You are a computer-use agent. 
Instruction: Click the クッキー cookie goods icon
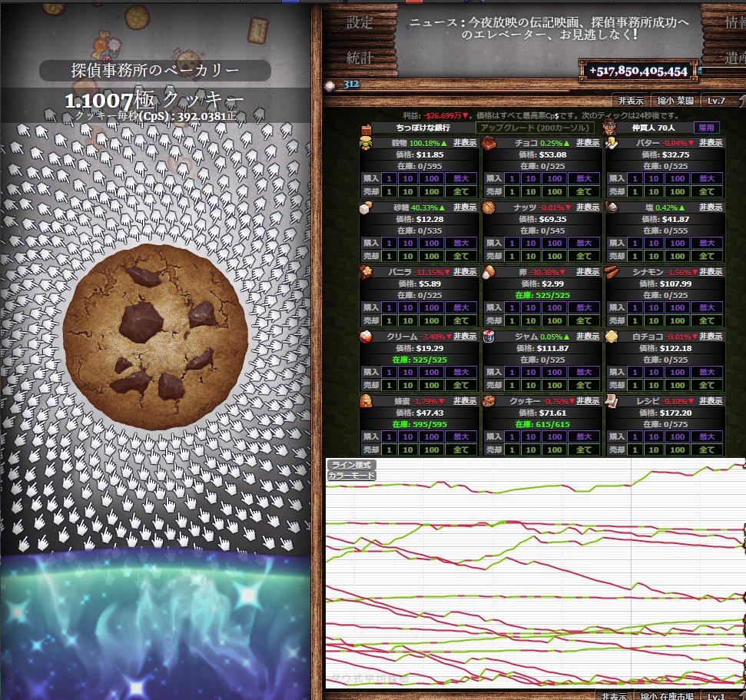point(489,401)
